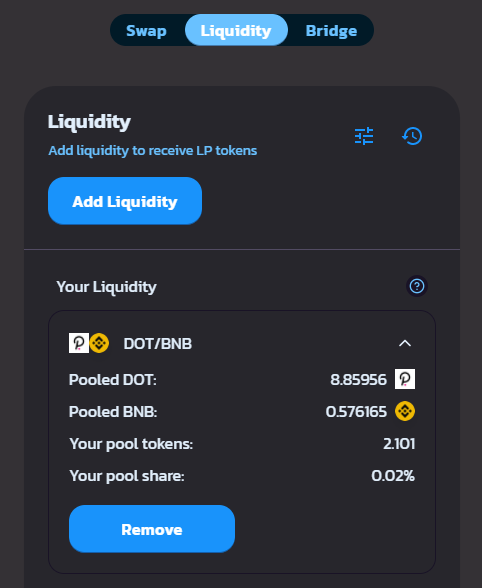Switch to the Swap tab
The image size is (482, 588).
(146, 30)
